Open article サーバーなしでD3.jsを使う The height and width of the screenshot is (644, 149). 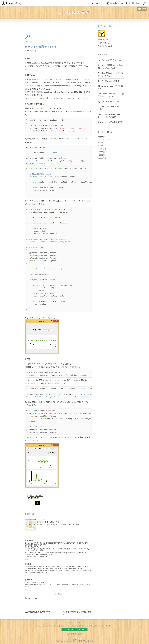tap(108, 81)
